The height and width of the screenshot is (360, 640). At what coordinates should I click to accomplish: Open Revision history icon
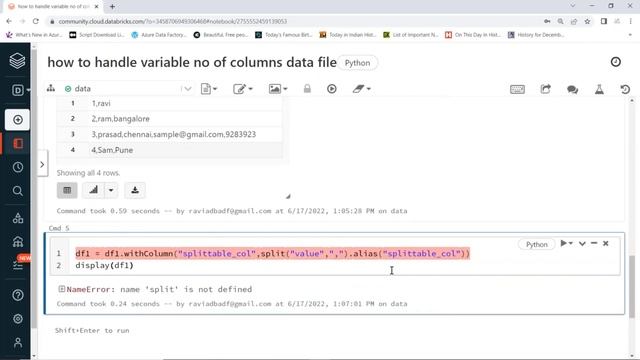(x=625, y=89)
